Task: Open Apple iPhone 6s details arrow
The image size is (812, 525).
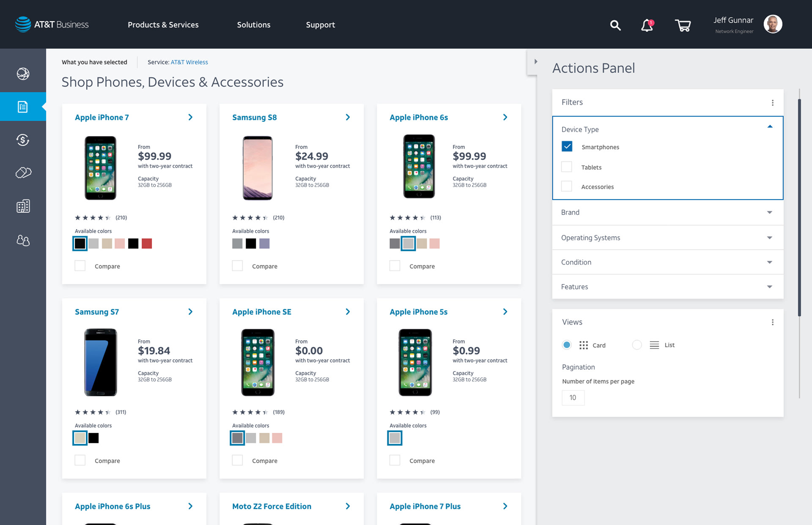Action: click(x=505, y=117)
